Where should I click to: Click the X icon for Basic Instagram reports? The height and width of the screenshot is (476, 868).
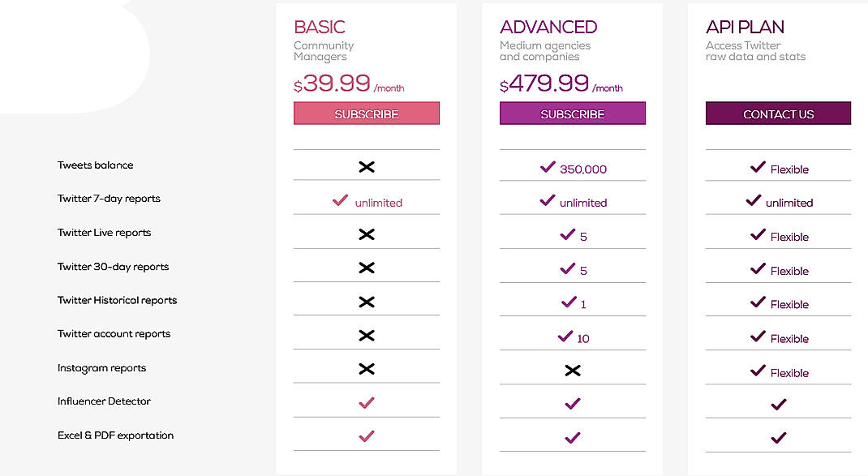pyautogui.click(x=367, y=369)
